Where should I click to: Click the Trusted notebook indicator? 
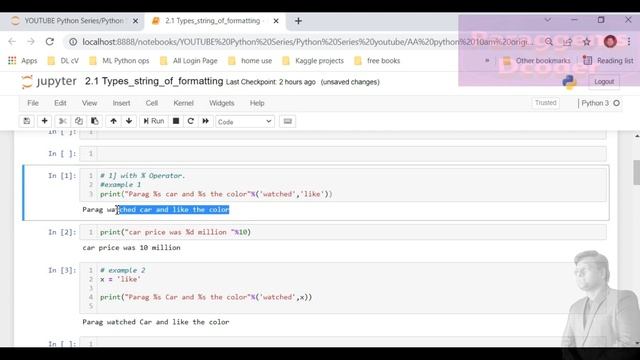click(546, 103)
